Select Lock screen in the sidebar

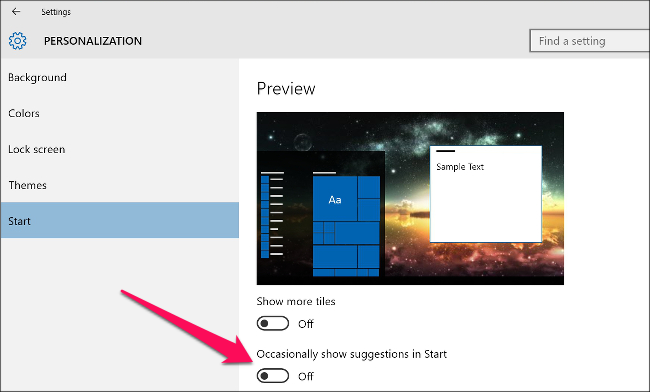point(37,149)
